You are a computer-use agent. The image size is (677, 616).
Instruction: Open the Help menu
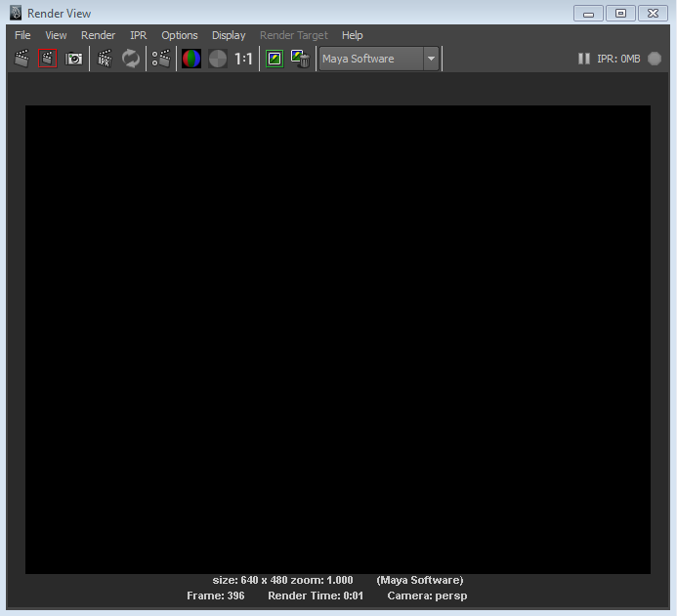pos(353,35)
